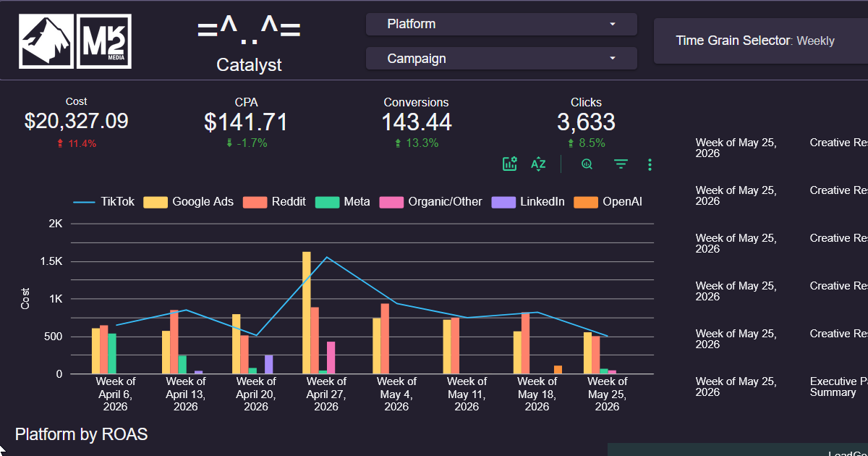Viewport: 868px width, 456px height.
Task: Toggle the Google Ads legend entry
Action: point(189,202)
